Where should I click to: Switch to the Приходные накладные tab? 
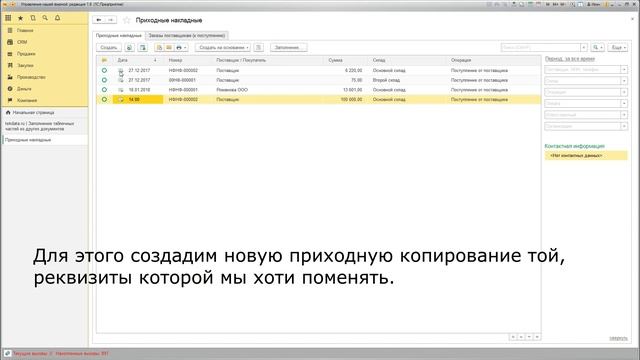119,36
